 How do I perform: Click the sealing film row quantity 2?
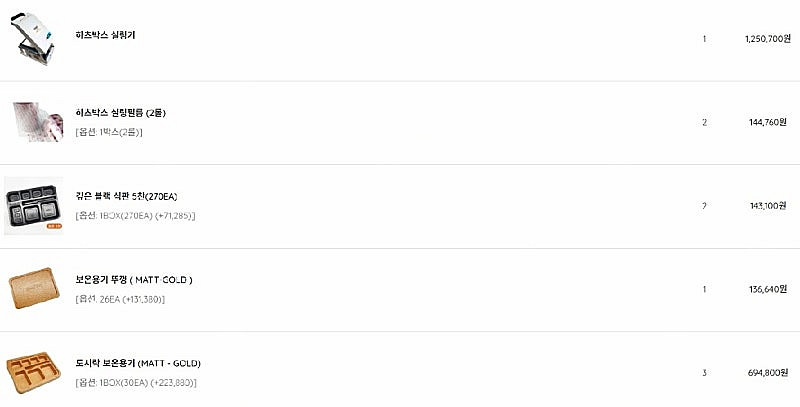[x=704, y=122]
